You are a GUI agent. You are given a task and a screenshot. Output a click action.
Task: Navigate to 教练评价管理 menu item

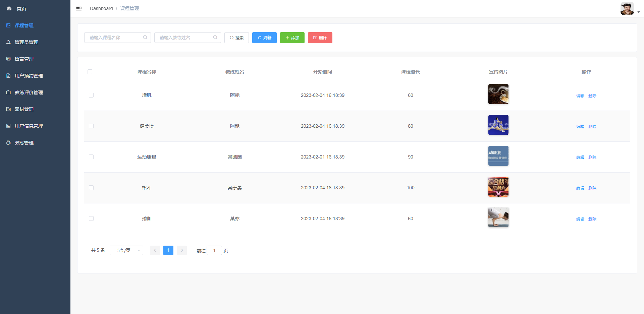coord(29,92)
